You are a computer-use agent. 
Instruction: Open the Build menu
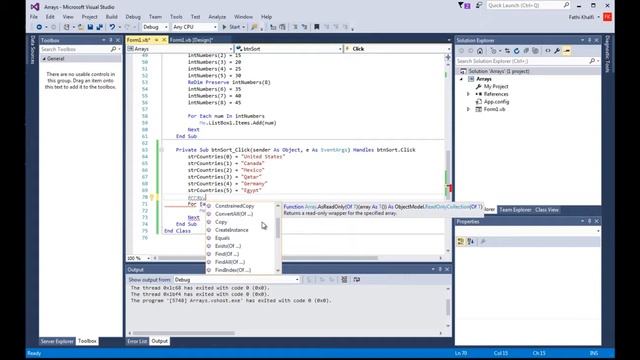click(x=111, y=17)
